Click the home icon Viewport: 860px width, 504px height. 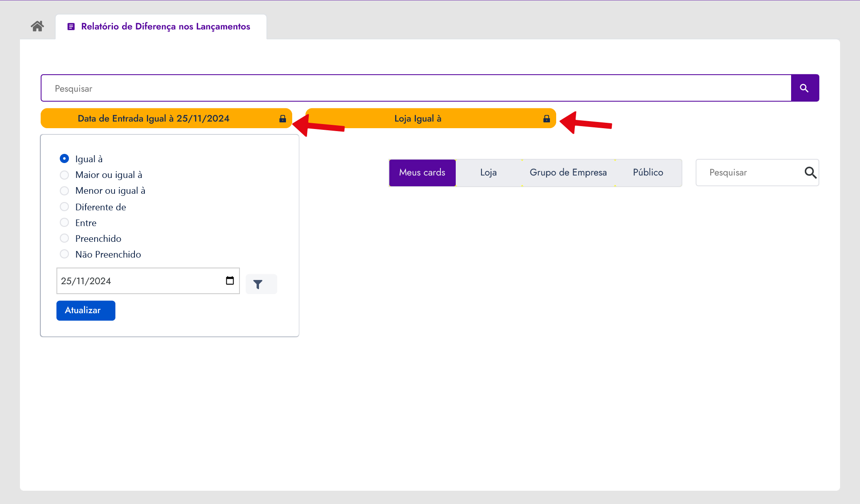pos(37,26)
